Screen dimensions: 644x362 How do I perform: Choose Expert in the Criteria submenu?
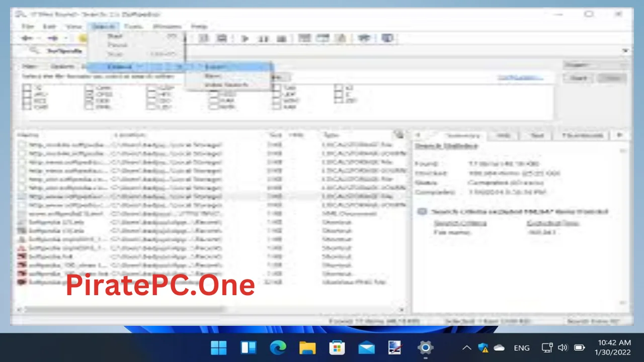(228, 67)
